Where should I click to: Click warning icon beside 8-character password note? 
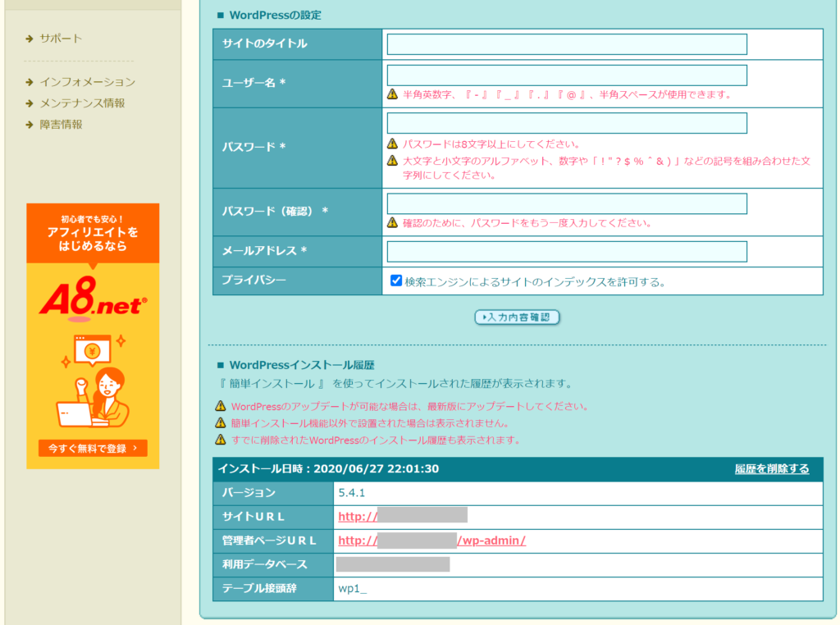coord(393,144)
